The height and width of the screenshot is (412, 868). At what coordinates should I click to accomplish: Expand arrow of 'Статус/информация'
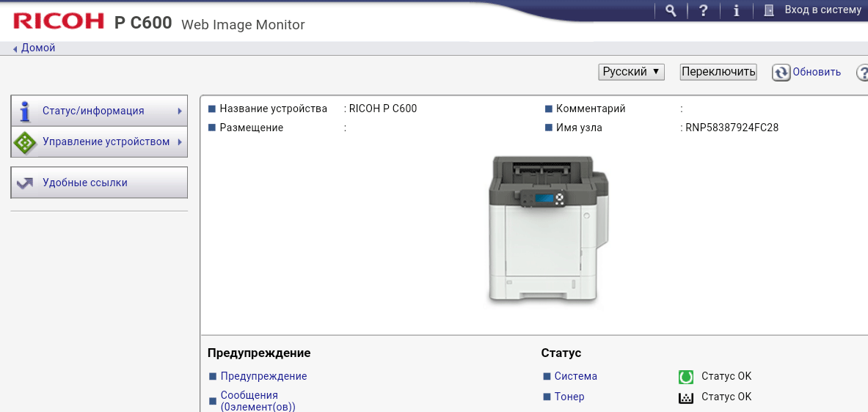180,111
